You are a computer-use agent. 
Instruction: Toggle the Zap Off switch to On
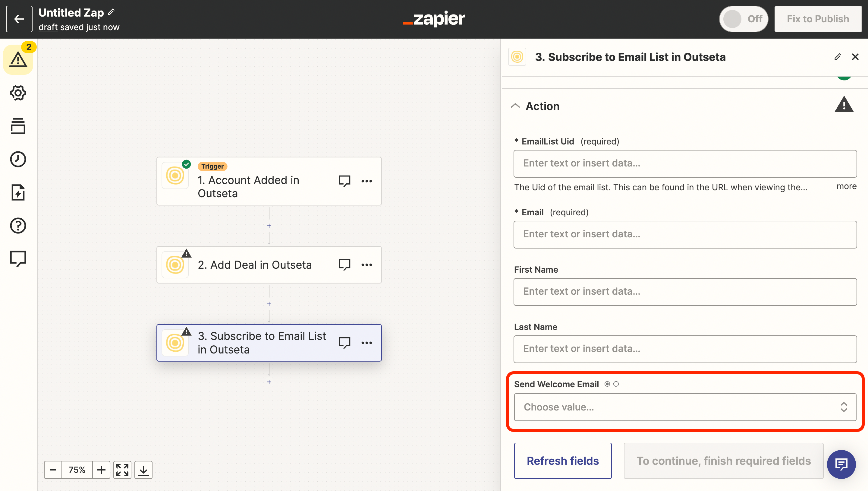[x=743, y=19]
